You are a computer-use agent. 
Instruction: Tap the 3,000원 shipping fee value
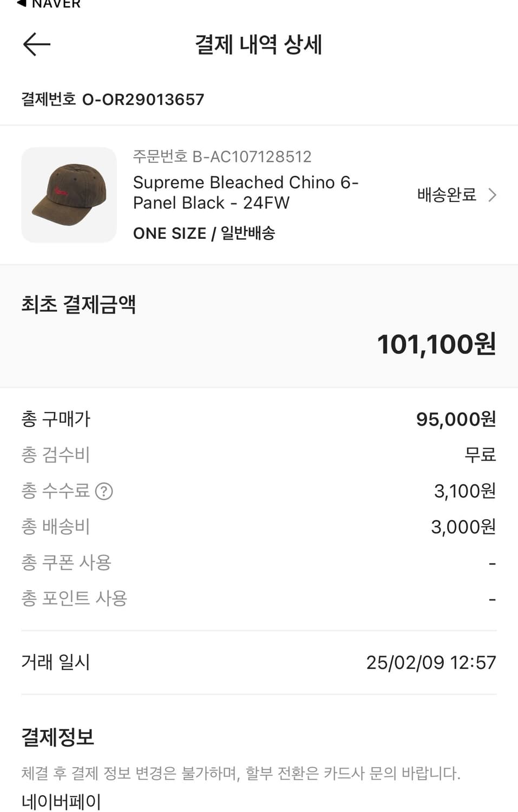463,527
